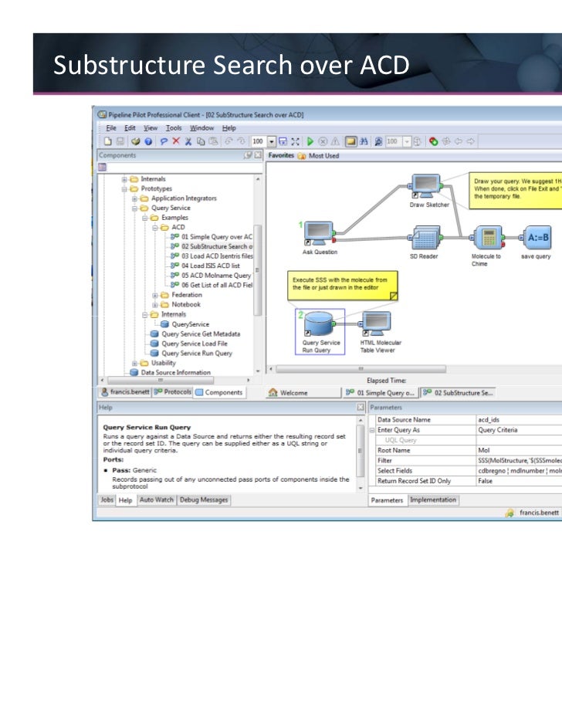This screenshot has width=562, height=728.
Task: Open the zoom percentage dropdown in toolbar
Action: 272,142
